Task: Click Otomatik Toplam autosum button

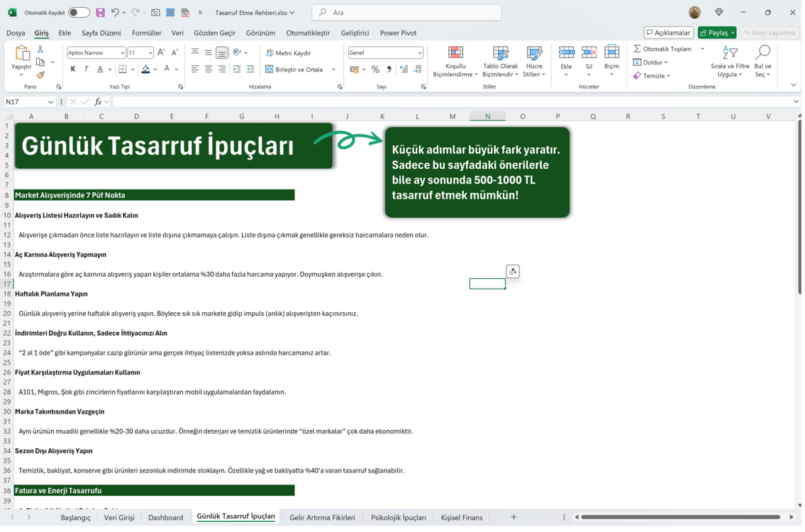Action: coord(662,49)
